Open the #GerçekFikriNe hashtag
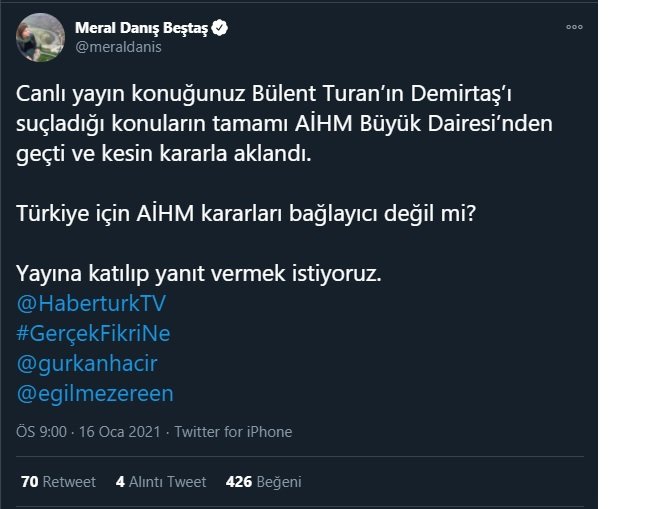This screenshot has height=509, width=652. click(93, 334)
